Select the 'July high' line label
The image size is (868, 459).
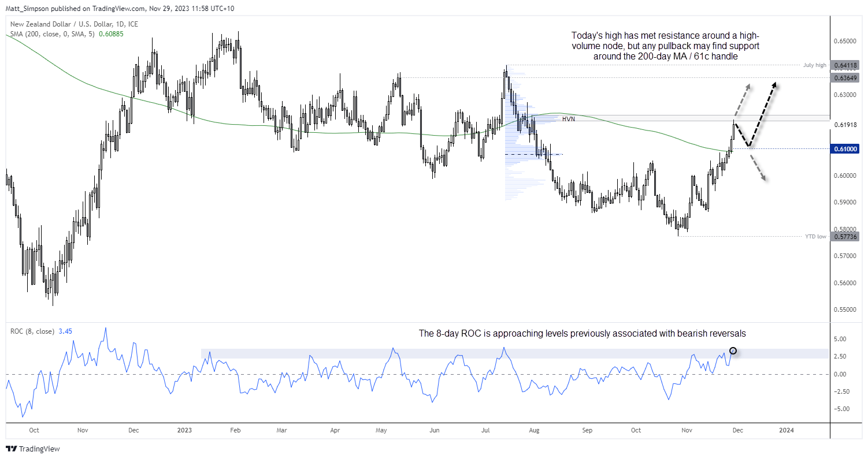pyautogui.click(x=815, y=65)
